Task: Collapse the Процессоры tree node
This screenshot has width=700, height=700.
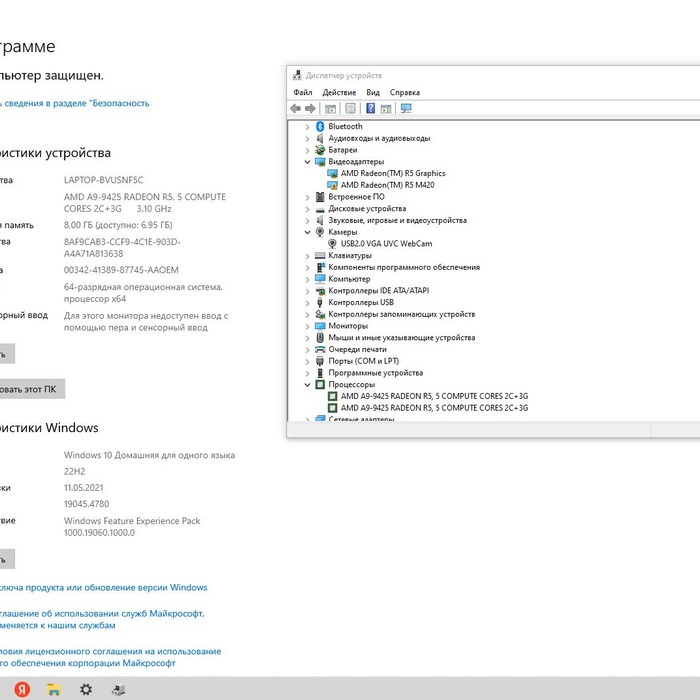Action: click(x=308, y=384)
